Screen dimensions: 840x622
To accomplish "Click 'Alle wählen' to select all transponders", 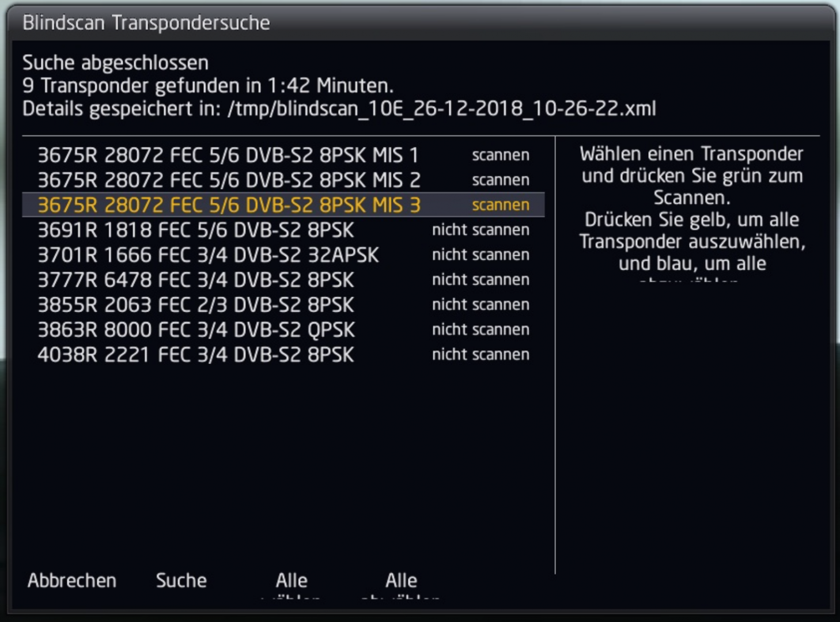I will [x=292, y=582].
